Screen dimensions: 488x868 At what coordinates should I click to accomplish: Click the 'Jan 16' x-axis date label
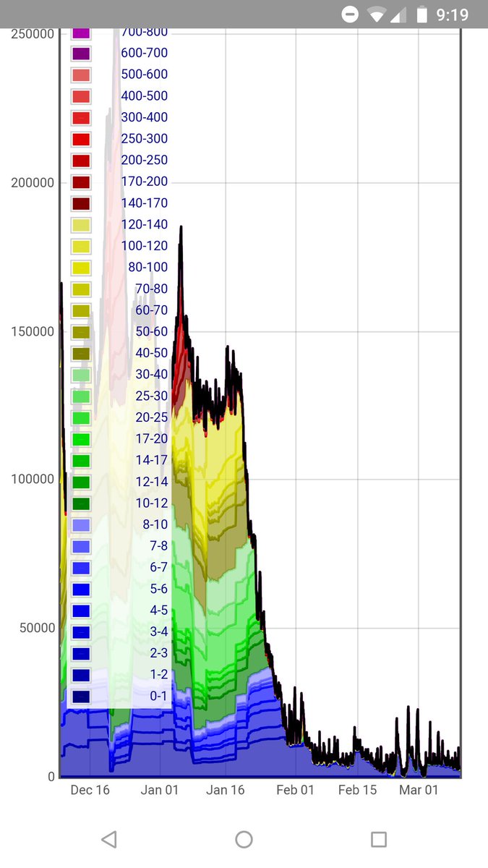pyautogui.click(x=226, y=790)
